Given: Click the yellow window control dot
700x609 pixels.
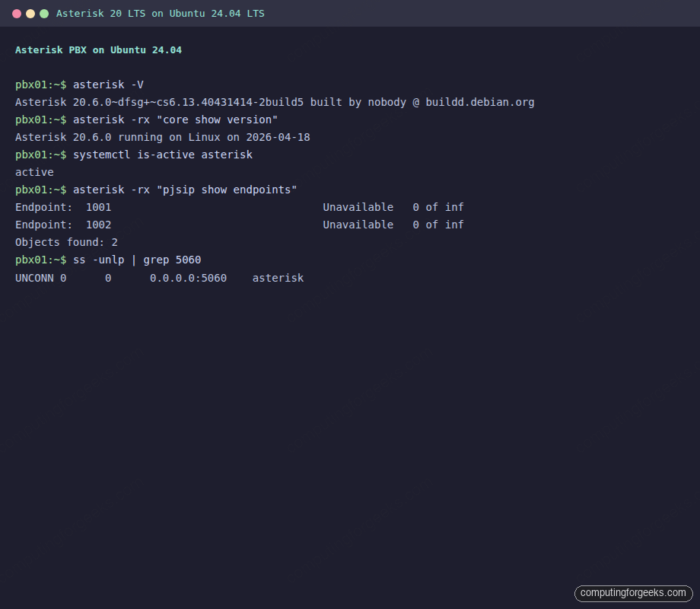Looking at the screenshot, I should (30, 13).
